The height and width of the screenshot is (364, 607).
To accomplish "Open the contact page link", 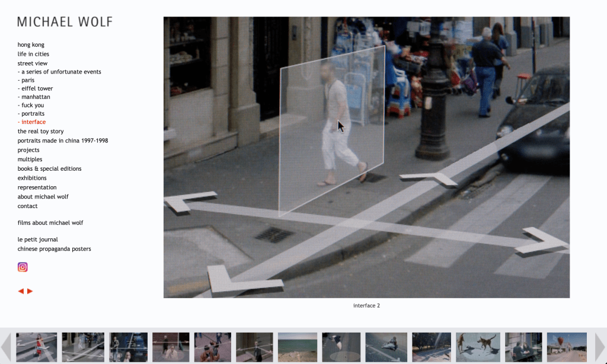I will [x=27, y=206].
